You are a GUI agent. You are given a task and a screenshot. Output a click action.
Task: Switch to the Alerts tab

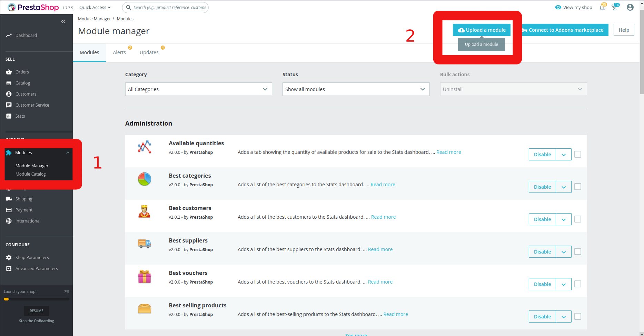pyautogui.click(x=119, y=52)
